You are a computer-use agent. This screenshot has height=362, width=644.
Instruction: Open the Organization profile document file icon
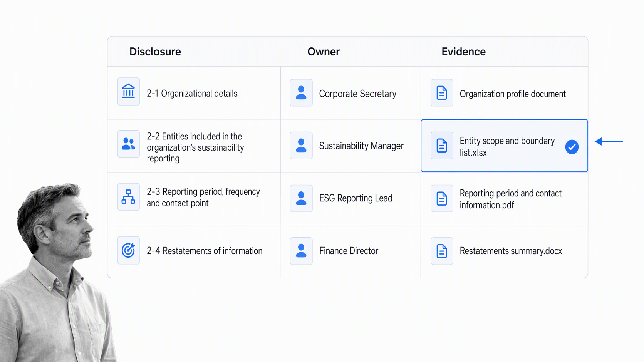[x=442, y=93]
